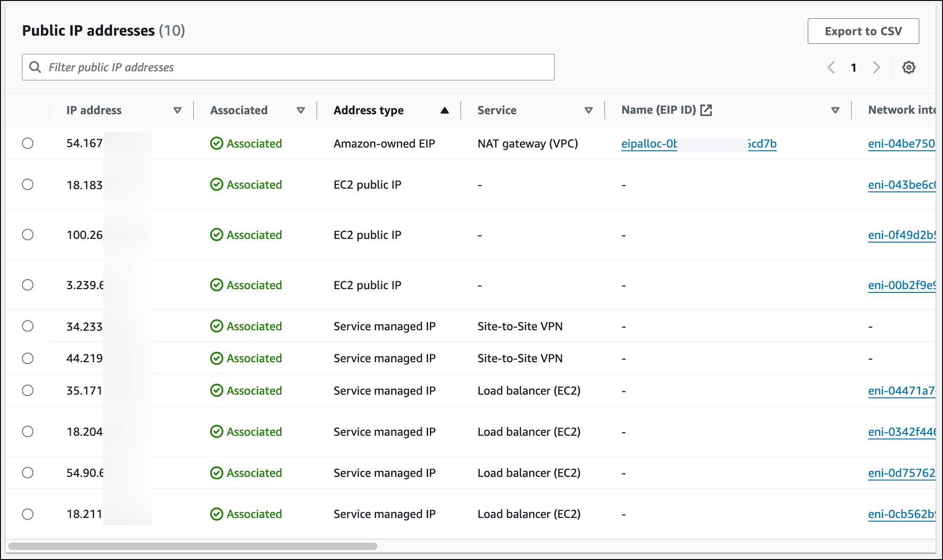
Task: Click the Address type column header
Action: pos(369,110)
